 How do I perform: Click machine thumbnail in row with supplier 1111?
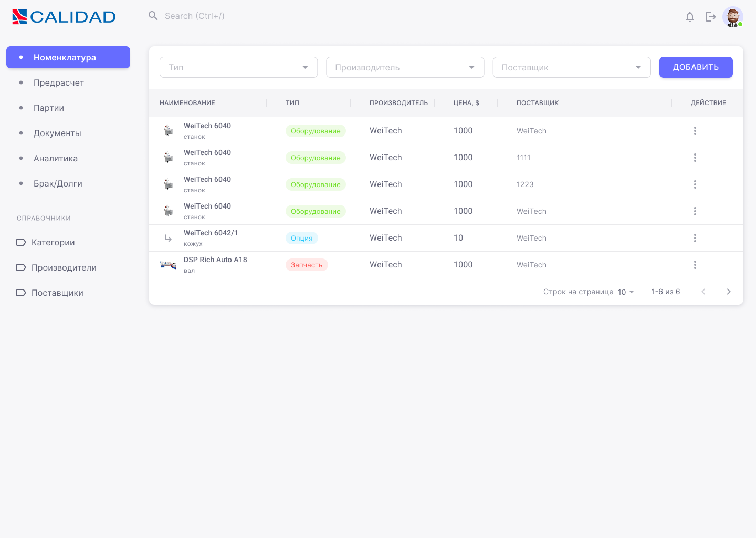(x=168, y=157)
